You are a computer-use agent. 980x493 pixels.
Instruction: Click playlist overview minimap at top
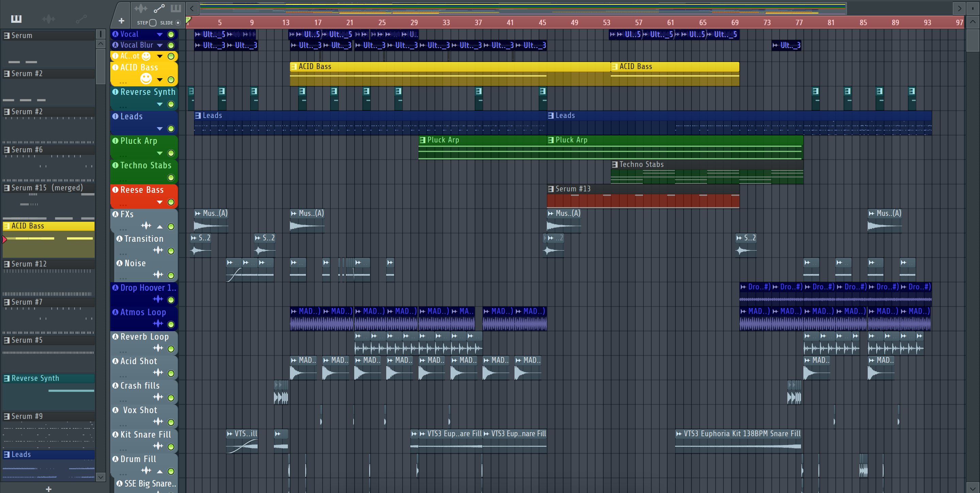[x=522, y=8]
